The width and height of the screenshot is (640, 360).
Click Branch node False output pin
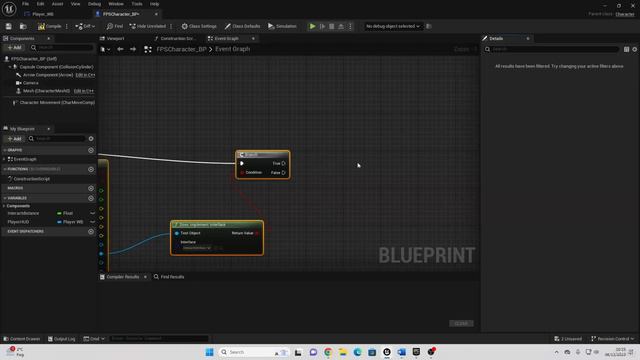tap(283, 173)
